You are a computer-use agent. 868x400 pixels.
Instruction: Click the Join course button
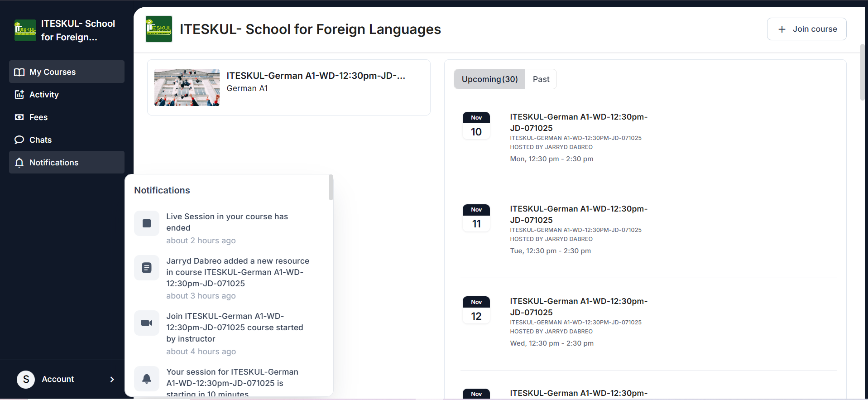(x=806, y=29)
